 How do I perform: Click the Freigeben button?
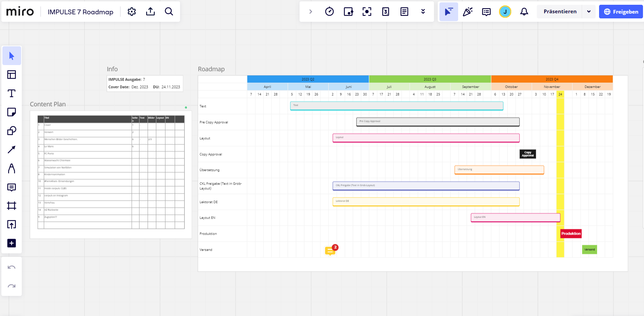(x=621, y=12)
